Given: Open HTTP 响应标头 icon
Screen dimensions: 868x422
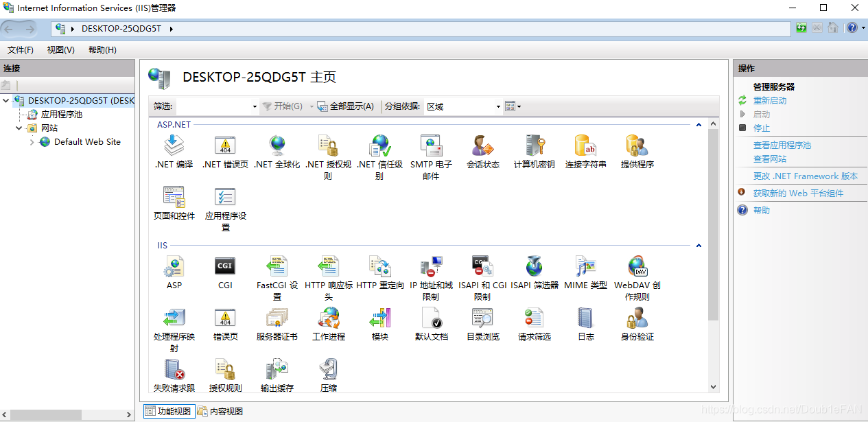Looking at the screenshot, I should tap(328, 266).
